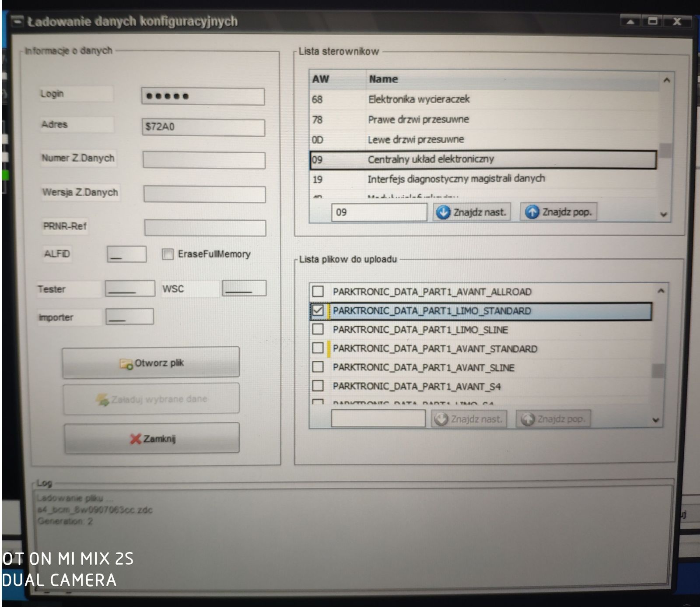
Task: Check PARKTRONIC_DATA_PART1_AVANT_ALLROAD
Action: pyautogui.click(x=318, y=291)
